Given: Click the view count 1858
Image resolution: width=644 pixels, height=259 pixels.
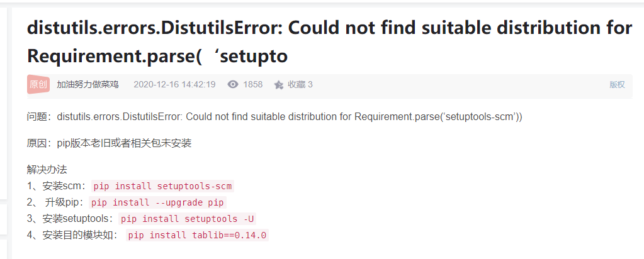Looking at the screenshot, I should click(x=252, y=85).
